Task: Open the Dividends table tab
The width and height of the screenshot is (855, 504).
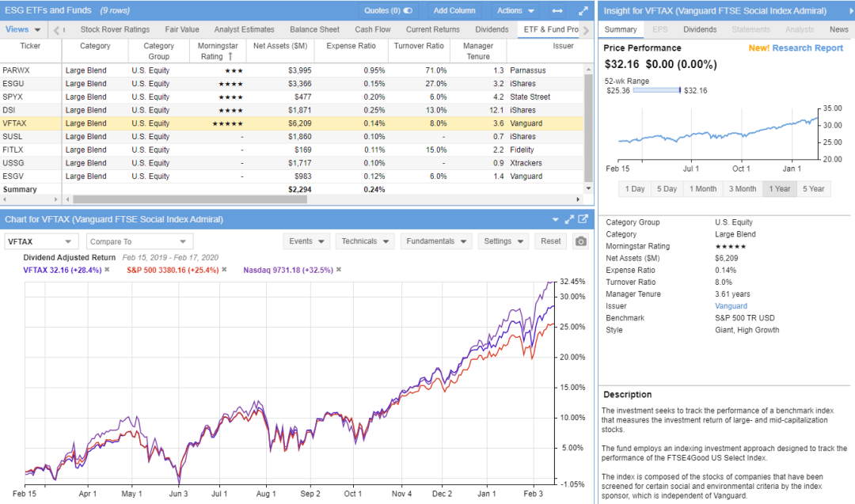Action: pyautogui.click(x=492, y=29)
